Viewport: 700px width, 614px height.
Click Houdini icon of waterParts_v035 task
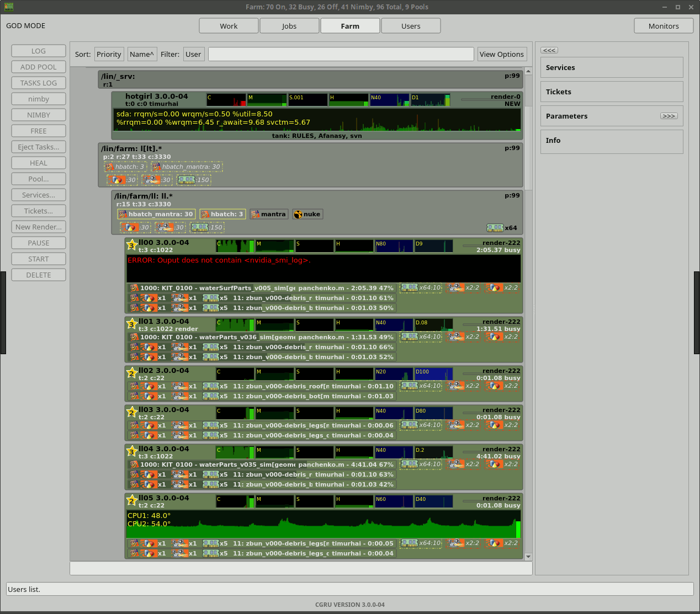(134, 464)
